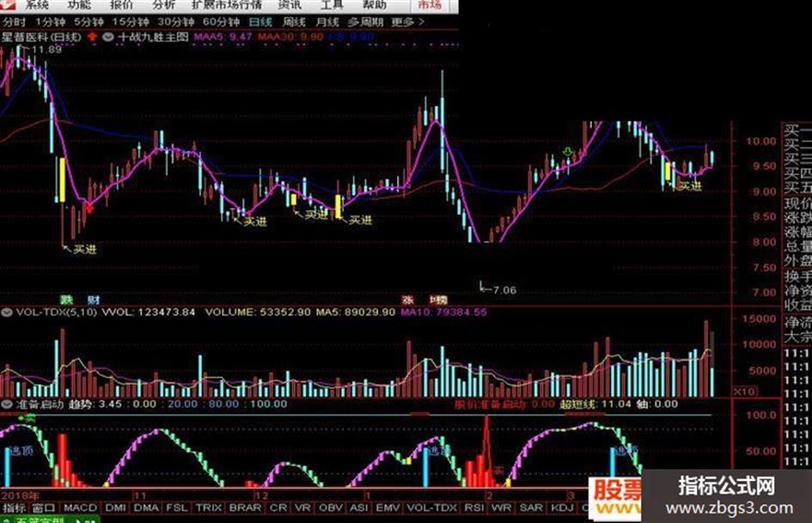Click the 窗口 button in bottom bar
Image resolution: width=812 pixels, height=523 pixels.
43,508
